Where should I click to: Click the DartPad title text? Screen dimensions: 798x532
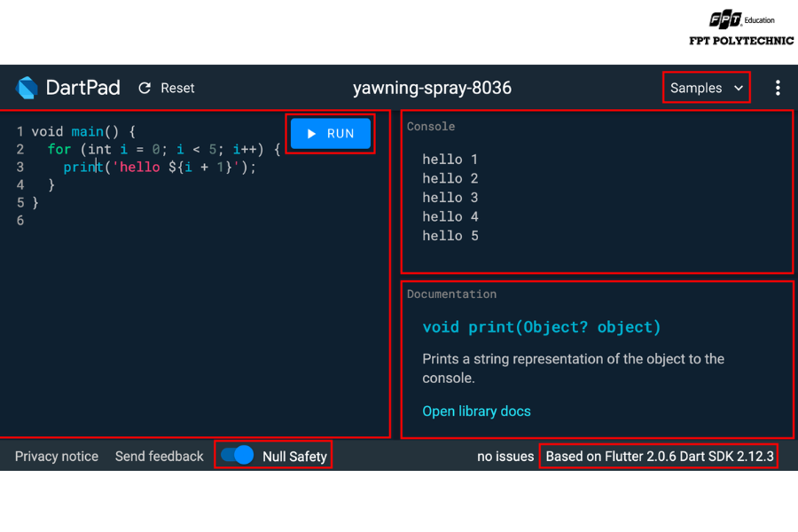coord(83,88)
